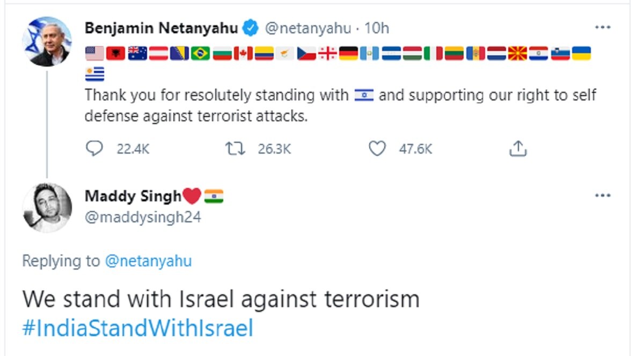Click the Ukraine flag emoji
The width and height of the screenshot is (644, 356).
tap(581, 53)
